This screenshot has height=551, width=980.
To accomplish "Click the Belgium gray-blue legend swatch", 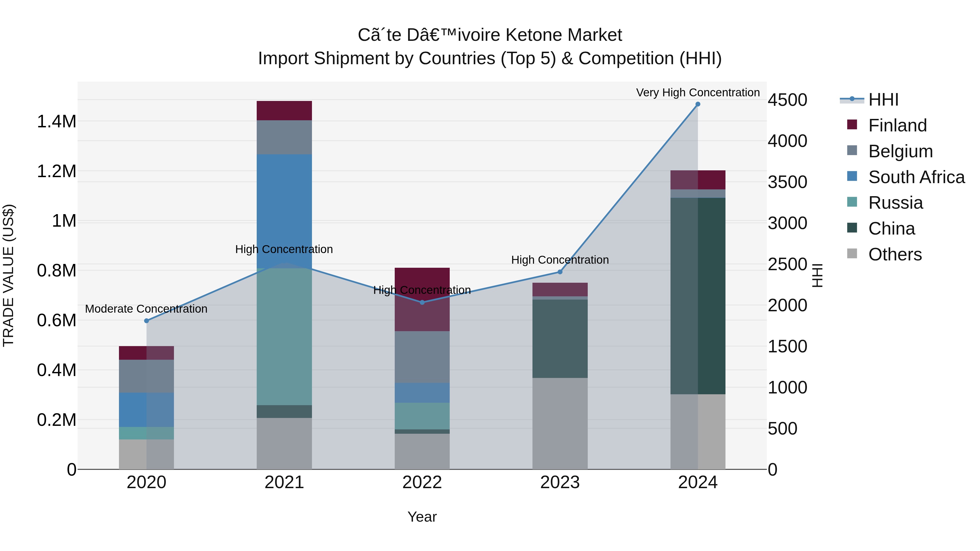I will pyautogui.click(x=852, y=150).
